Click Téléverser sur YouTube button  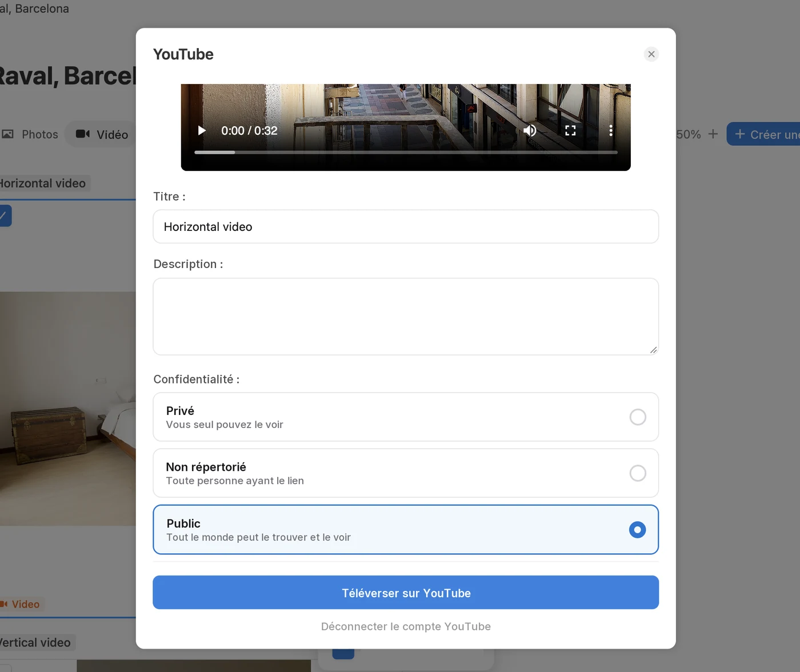[406, 593]
